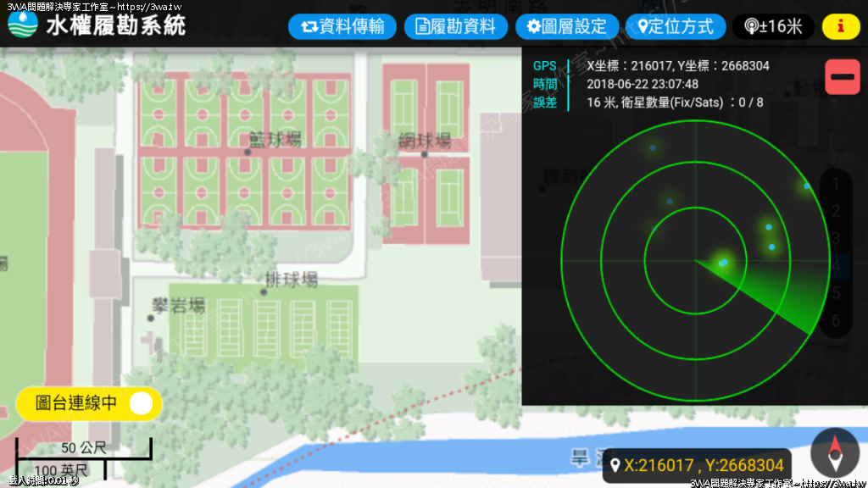Viewport: 868px width, 488px height.
Task: Tap the ±16米 GPS accuracy indicator
Action: tap(772, 27)
